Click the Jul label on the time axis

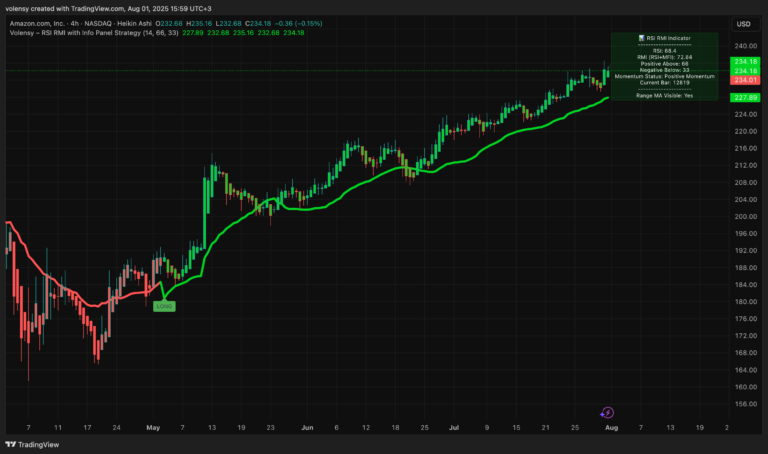click(454, 428)
